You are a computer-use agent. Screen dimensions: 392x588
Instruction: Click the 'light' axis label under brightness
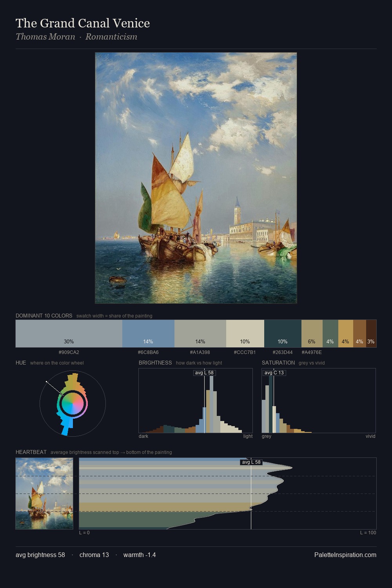point(248,436)
